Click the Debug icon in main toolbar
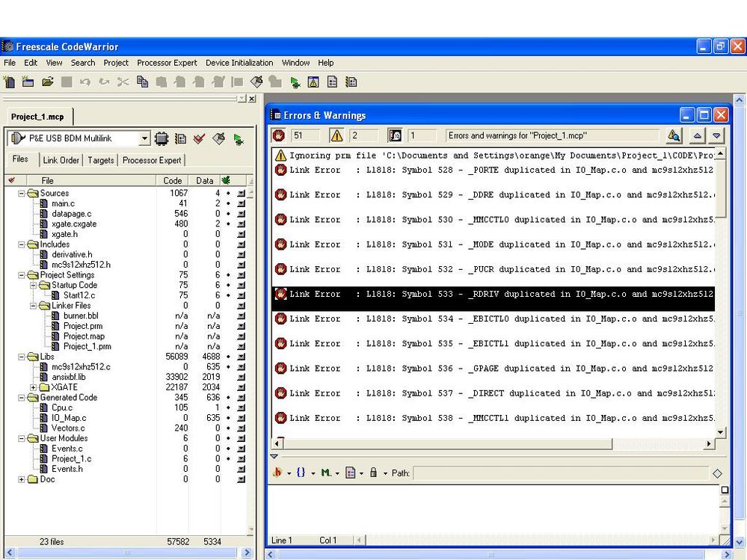 point(295,82)
